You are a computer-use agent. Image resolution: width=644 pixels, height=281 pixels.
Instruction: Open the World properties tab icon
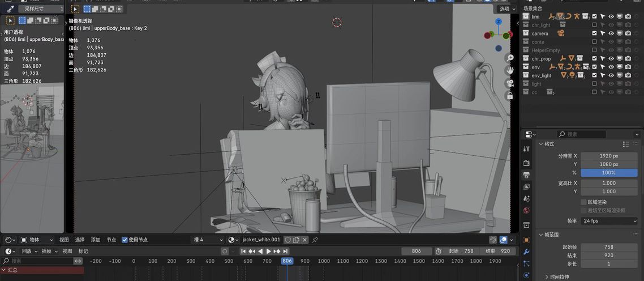[x=527, y=211]
